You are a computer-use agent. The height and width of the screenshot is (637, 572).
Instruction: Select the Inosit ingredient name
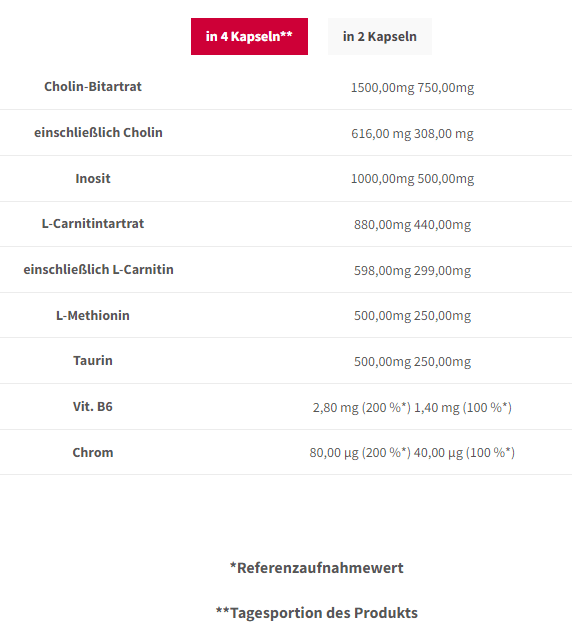pyautogui.click(x=93, y=178)
